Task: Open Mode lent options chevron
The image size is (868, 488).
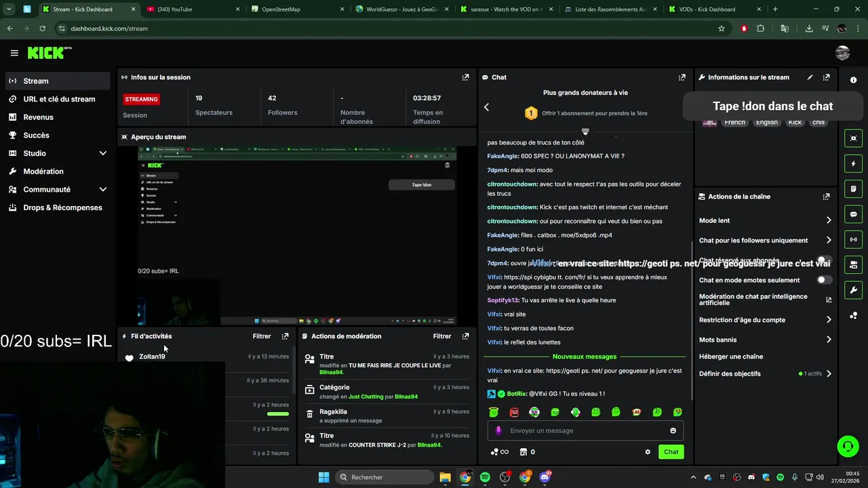Action: [x=829, y=220]
